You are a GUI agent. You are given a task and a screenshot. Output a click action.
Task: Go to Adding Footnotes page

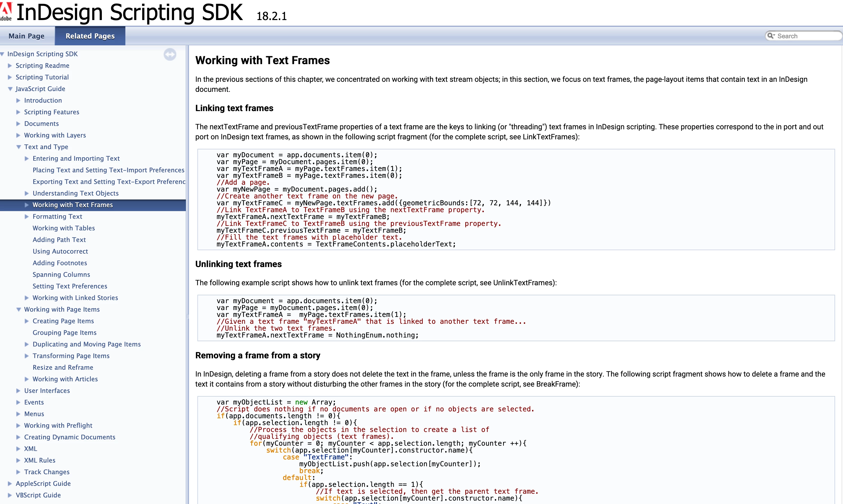point(60,263)
